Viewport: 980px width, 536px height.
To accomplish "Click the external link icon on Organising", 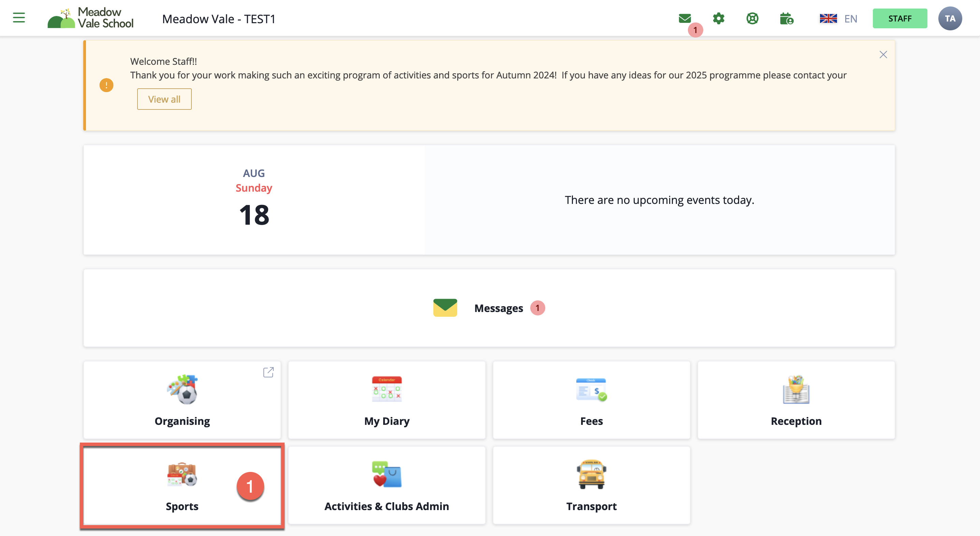I will coord(269,372).
